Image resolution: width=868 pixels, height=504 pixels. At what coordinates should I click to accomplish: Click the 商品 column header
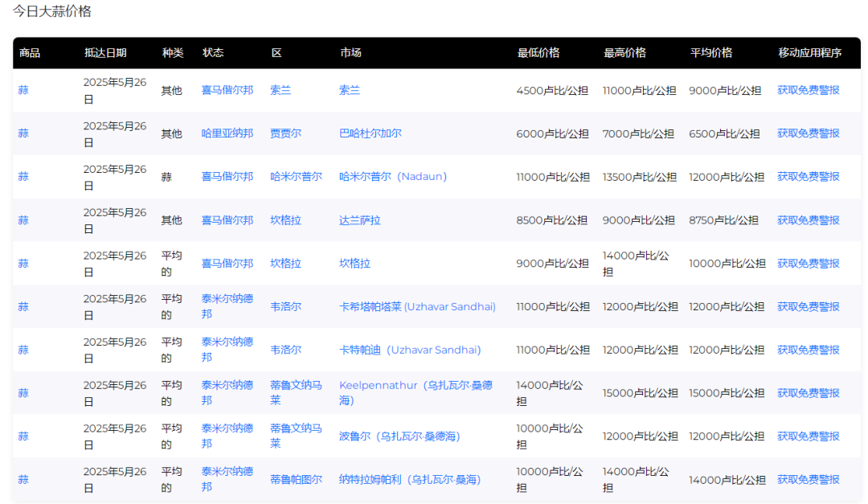click(30, 53)
